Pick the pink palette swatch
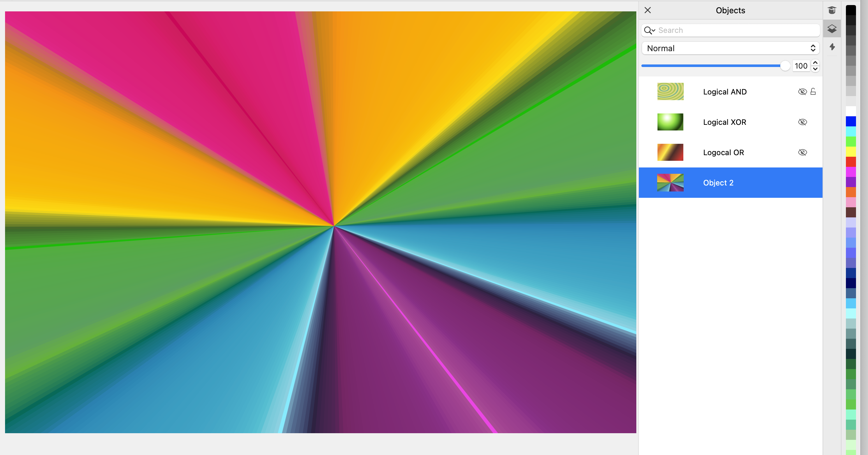Image resolution: width=868 pixels, height=455 pixels. coord(850,202)
